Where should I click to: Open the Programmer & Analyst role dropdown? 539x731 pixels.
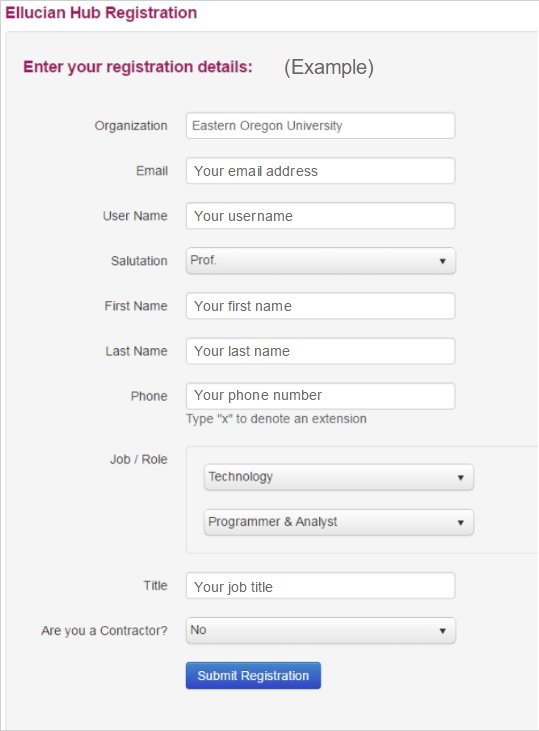(x=339, y=522)
